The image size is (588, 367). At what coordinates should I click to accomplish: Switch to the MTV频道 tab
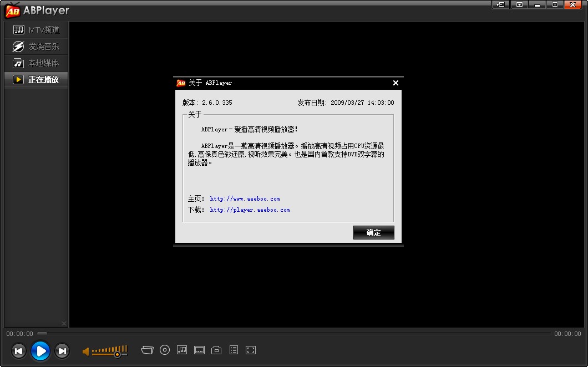click(x=36, y=29)
